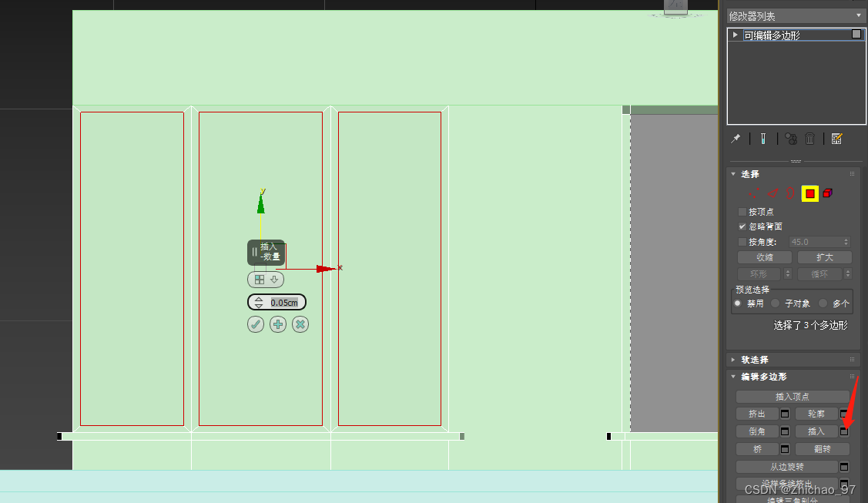868x503 pixels.
Task: Click the 循环 button
Action: pyautogui.click(x=819, y=274)
